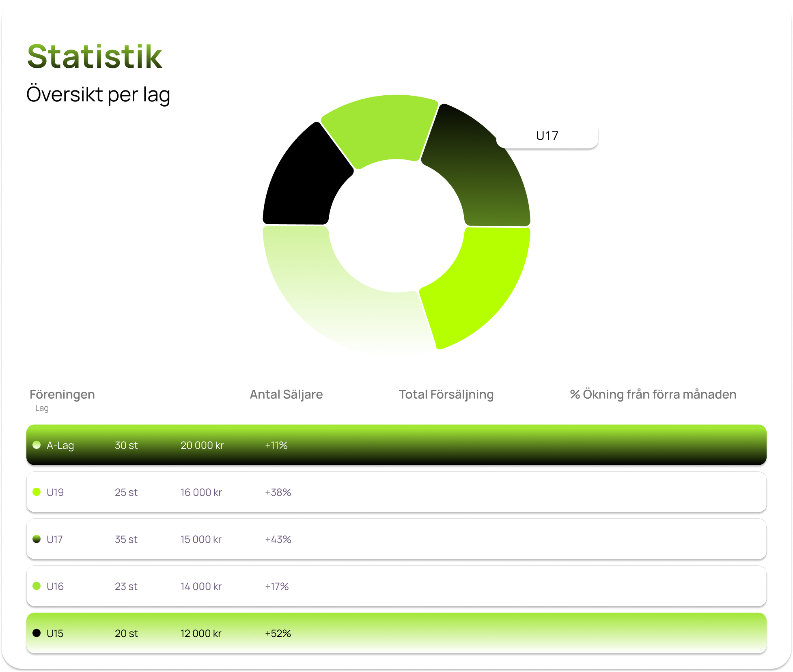Click the U19 neon green color dot
The width and height of the screenshot is (793, 672).
coord(37,492)
